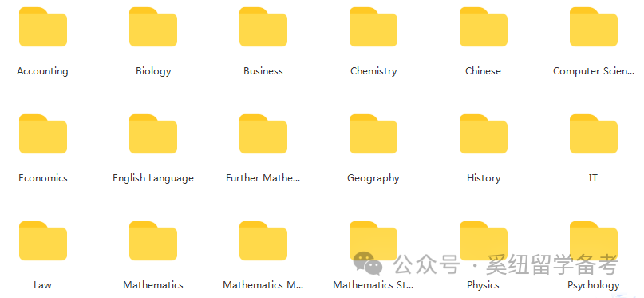Select the Mathematics M... folder icon
The width and height of the screenshot is (644, 298).
[263, 240]
